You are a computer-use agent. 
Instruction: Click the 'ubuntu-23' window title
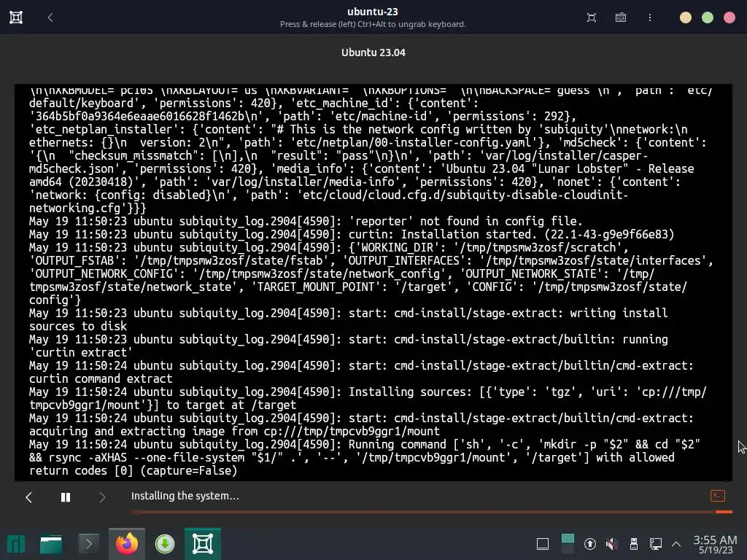(373, 12)
